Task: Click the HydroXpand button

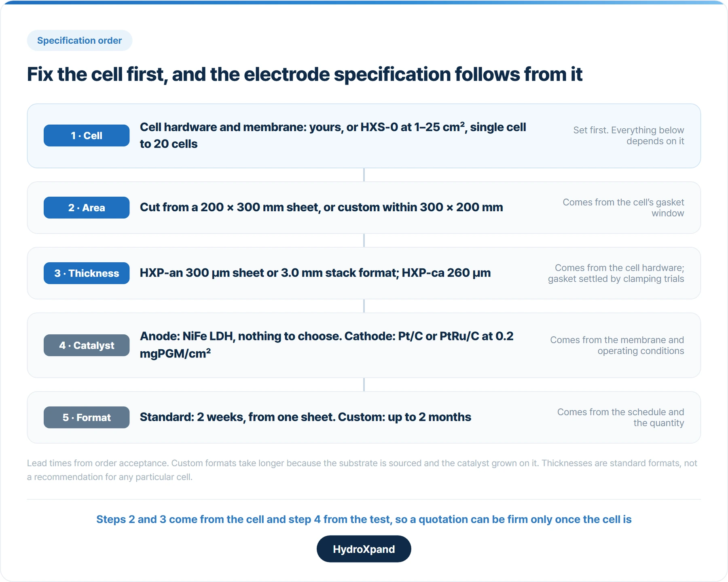Action: point(364,549)
